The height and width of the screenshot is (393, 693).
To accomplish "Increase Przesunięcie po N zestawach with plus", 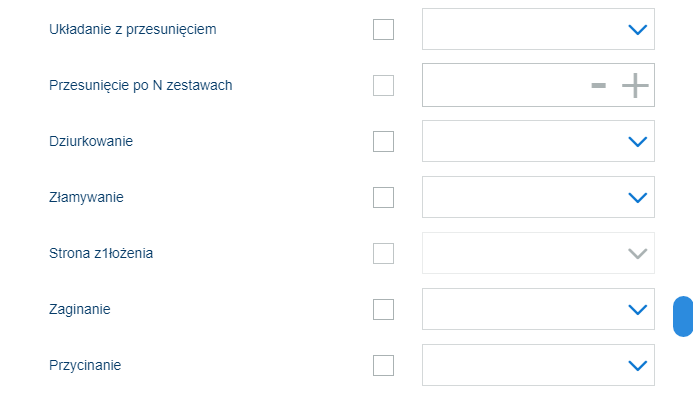I will coord(635,85).
